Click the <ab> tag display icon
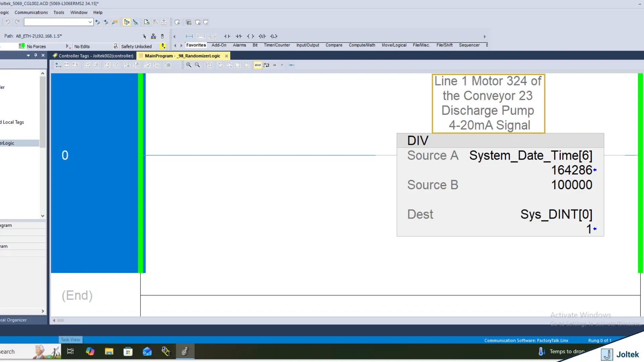The width and height of the screenshot is (644, 362). (x=291, y=65)
